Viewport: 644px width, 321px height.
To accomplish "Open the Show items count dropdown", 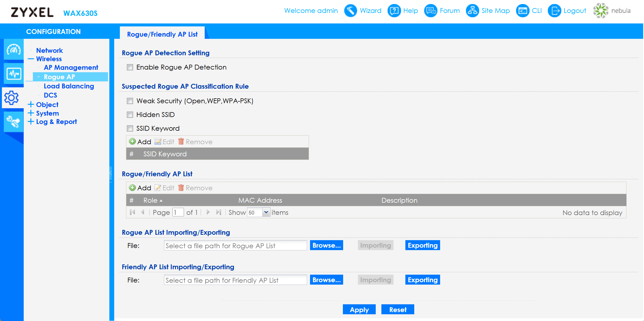I will coord(266,212).
